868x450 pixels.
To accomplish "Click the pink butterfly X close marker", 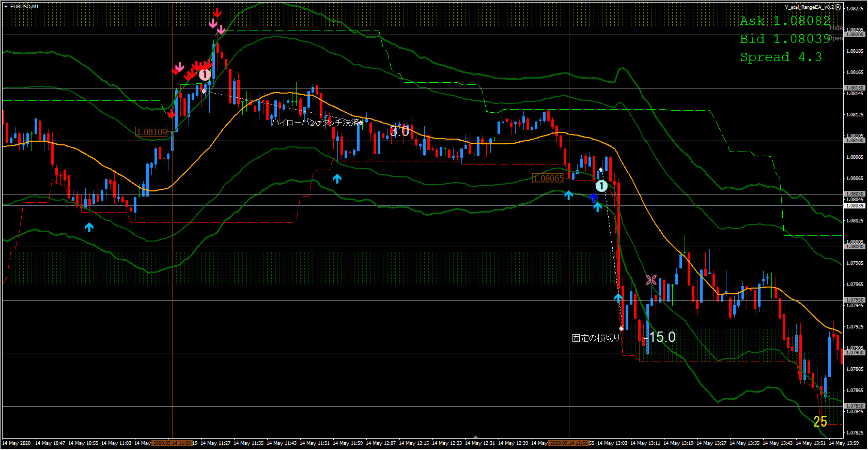I will pos(651,280).
